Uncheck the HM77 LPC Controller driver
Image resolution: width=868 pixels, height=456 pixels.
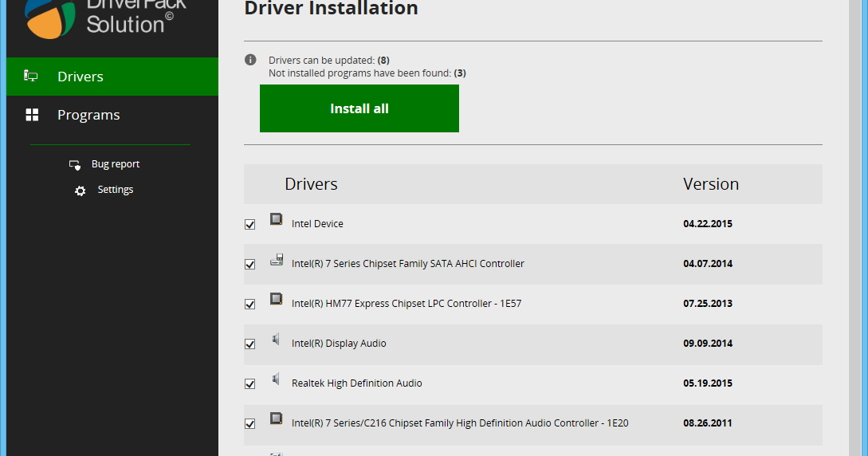pyautogui.click(x=250, y=304)
